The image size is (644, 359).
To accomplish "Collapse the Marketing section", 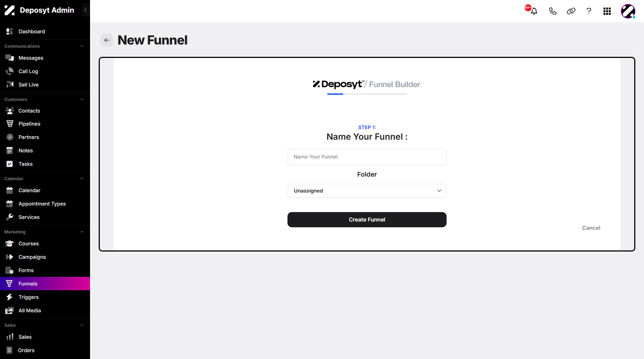I will pyautogui.click(x=82, y=232).
